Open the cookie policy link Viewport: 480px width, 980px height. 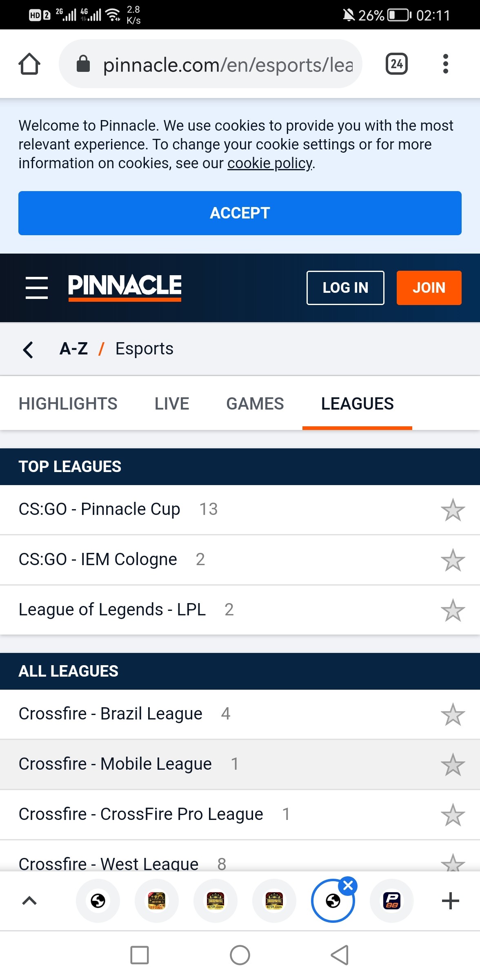[270, 163]
